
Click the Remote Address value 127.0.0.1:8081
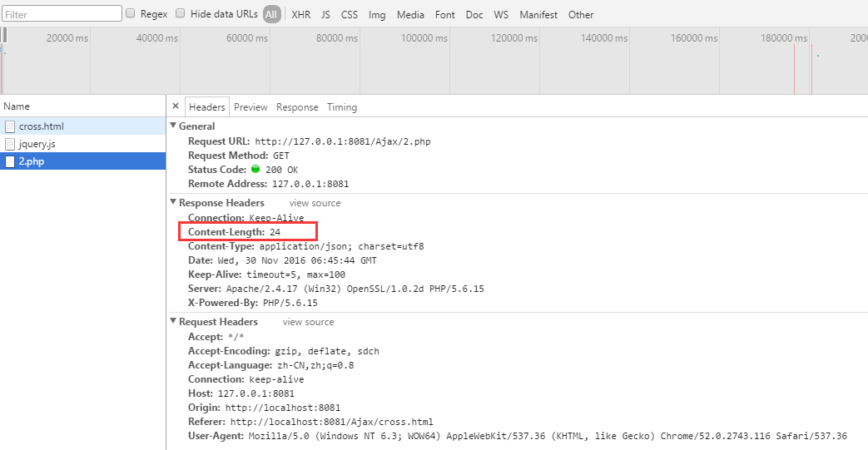(310, 185)
